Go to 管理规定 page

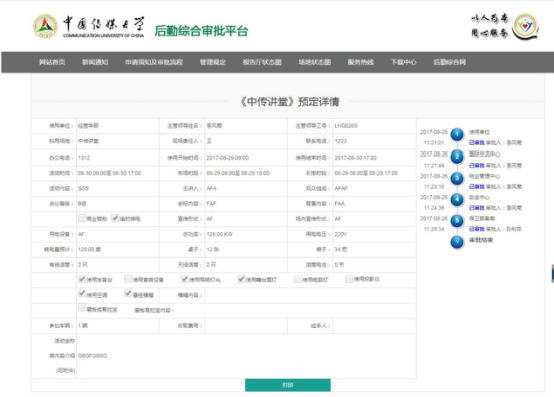tap(213, 62)
